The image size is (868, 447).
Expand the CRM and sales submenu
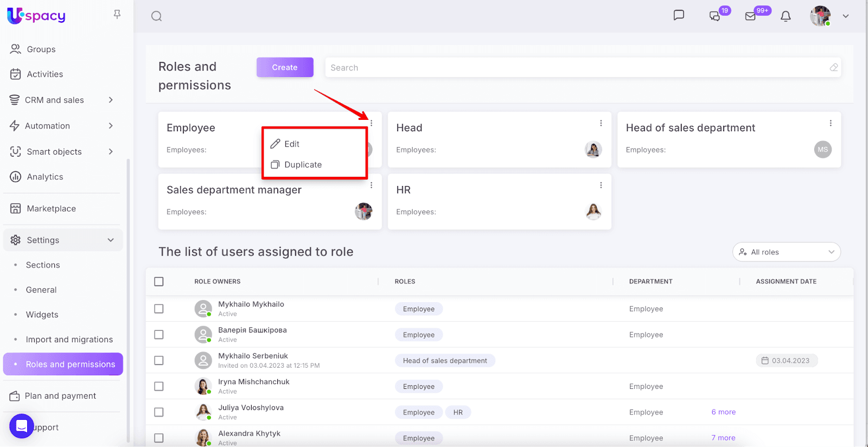coord(111,100)
